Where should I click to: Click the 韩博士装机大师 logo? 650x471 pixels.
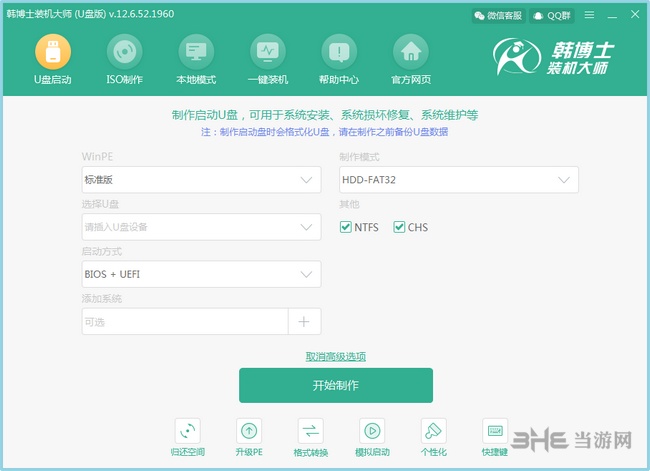pyautogui.click(x=553, y=57)
